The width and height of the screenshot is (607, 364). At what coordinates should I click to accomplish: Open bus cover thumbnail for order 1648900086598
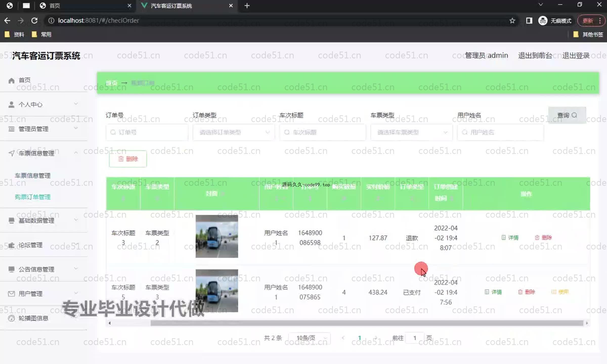[217, 236]
